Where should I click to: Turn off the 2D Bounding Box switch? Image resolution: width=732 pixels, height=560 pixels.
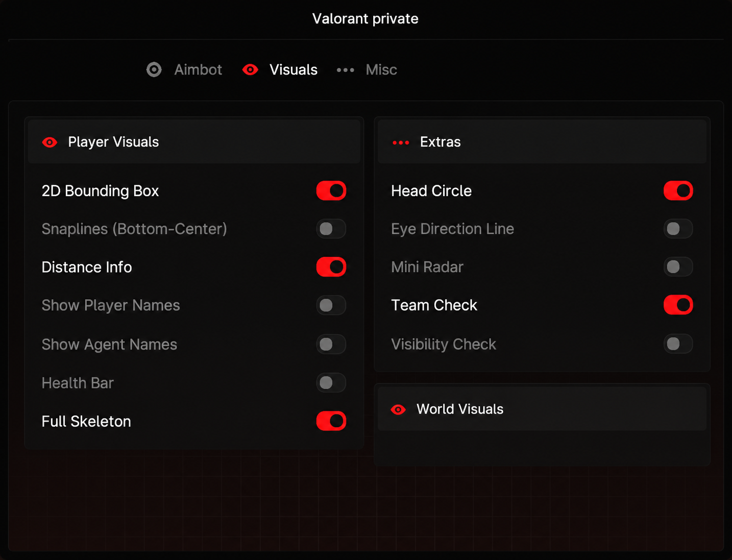click(331, 190)
